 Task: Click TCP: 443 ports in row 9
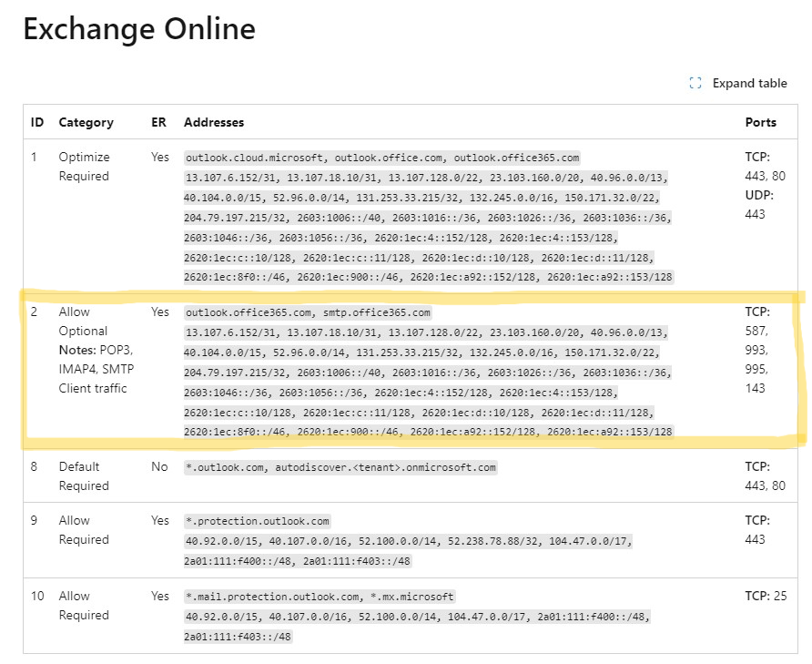tap(757, 530)
